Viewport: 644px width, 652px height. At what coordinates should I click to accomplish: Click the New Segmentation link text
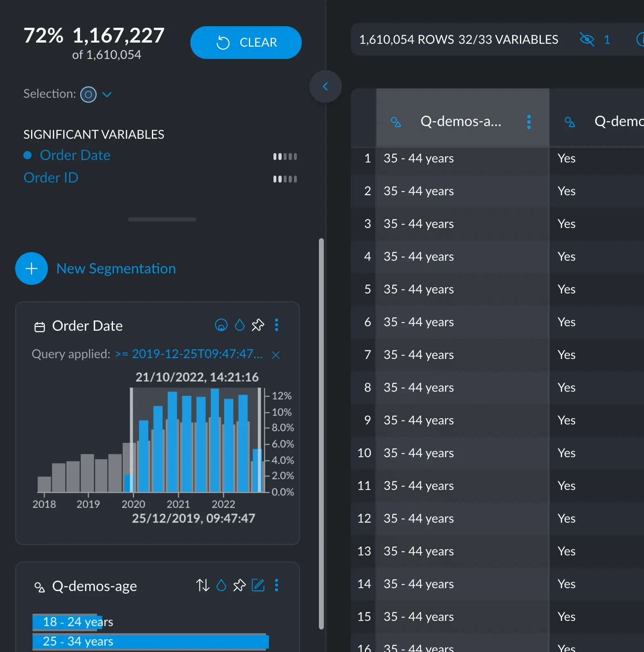tap(116, 268)
